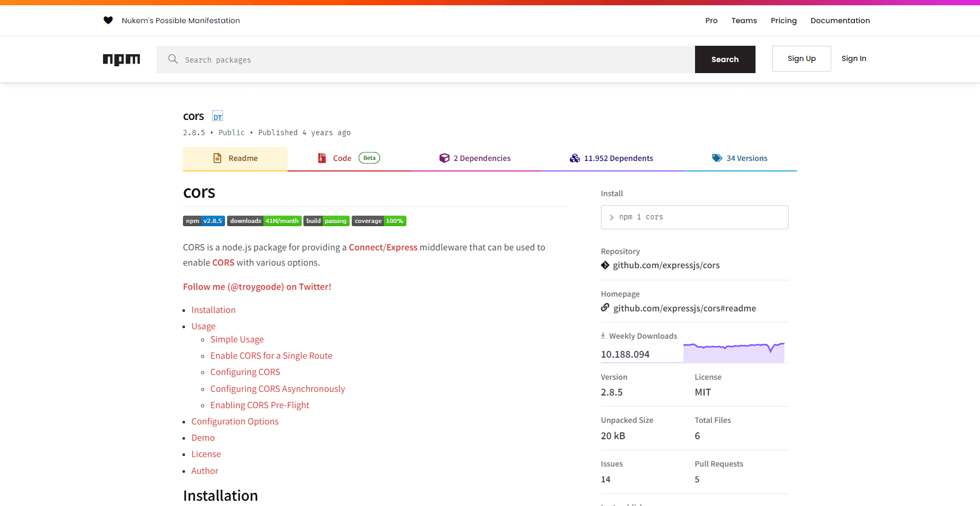The width and height of the screenshot is (980, 506).
Task: Jump to the Usage section link
Action: pyautogui.click(x=203, y=326)
